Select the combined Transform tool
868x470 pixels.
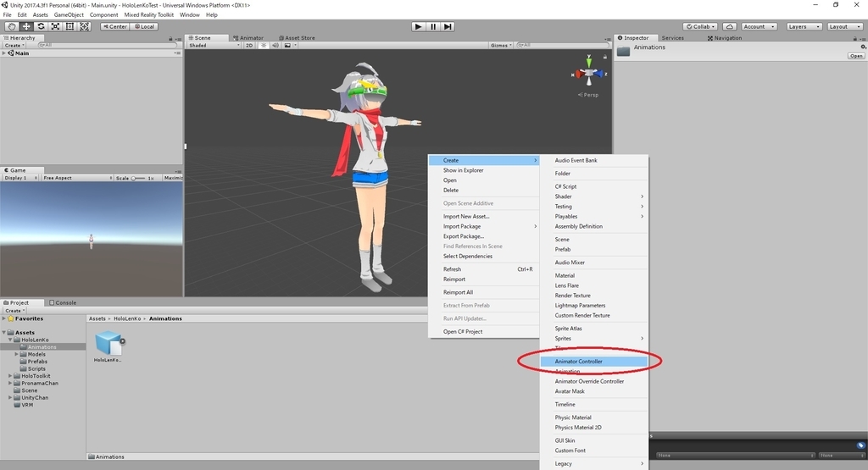click(x=84, y=26)
